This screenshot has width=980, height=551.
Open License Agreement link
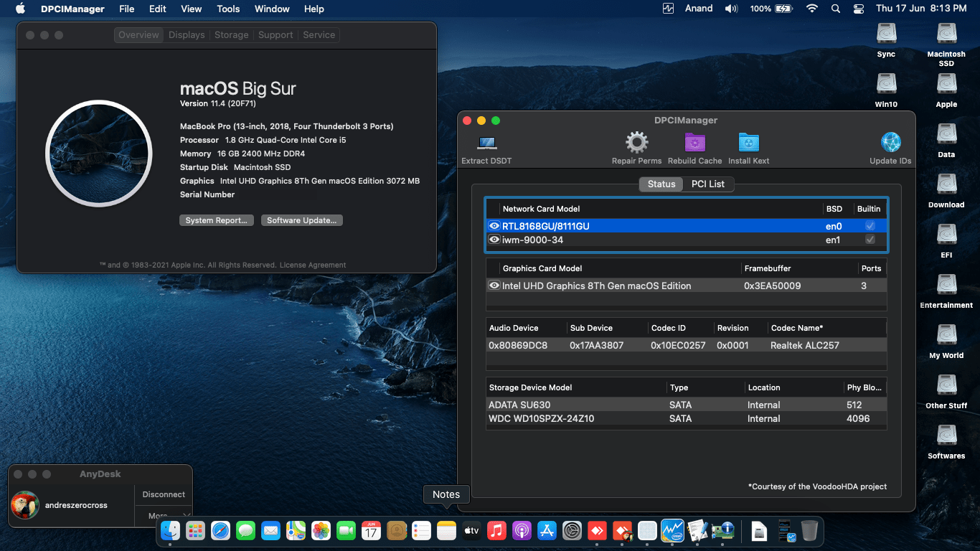pyautogui.click(x=313, y=265)
